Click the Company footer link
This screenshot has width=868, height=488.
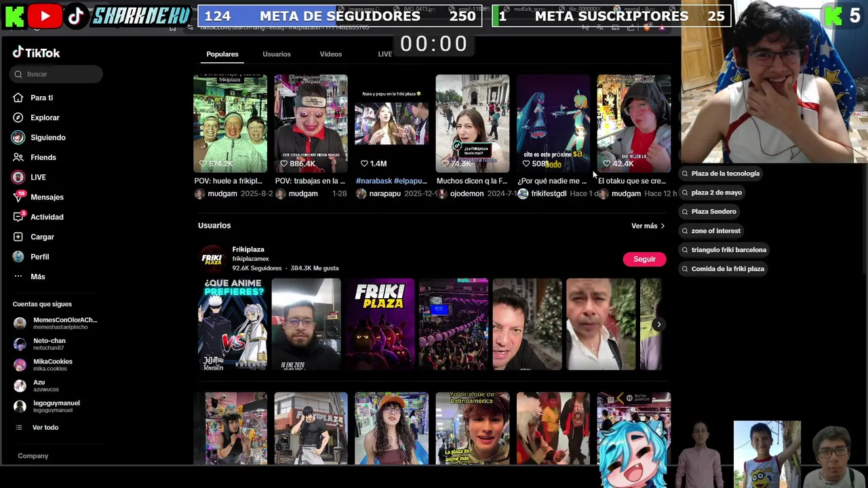pos(33,456)
